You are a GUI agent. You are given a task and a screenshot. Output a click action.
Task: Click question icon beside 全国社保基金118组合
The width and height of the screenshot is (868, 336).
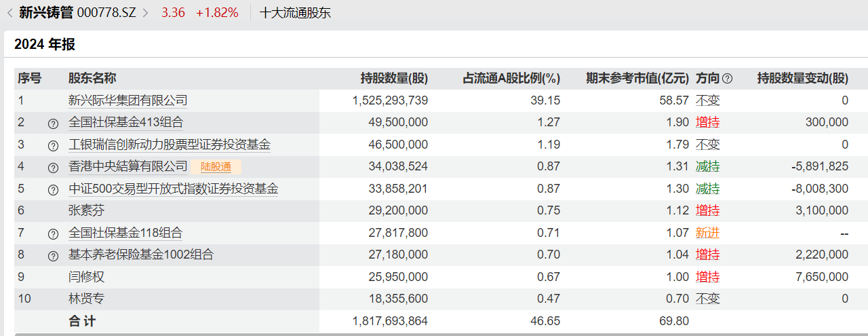[x=53, y=234]
